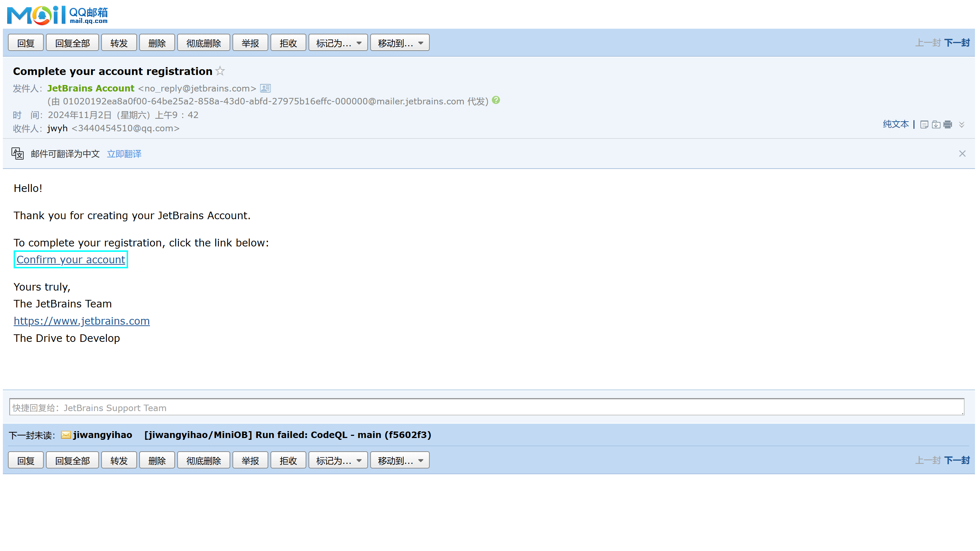
Task: Go to next email using bottom 下一封
Action: click(x=957, y=461)
